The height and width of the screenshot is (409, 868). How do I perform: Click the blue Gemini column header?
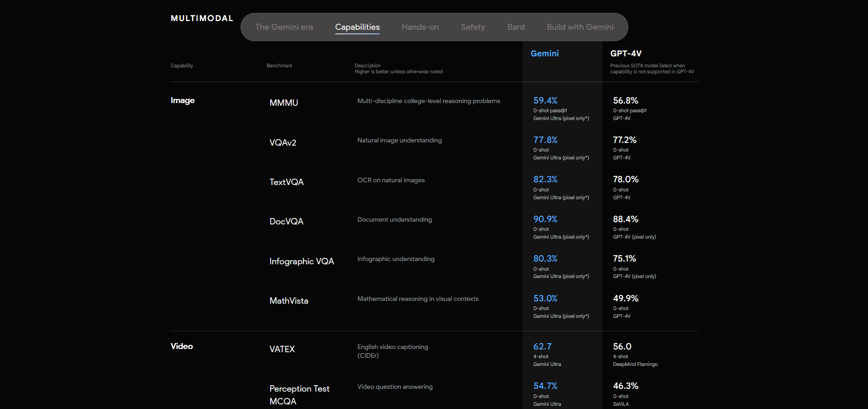[545, 54]
